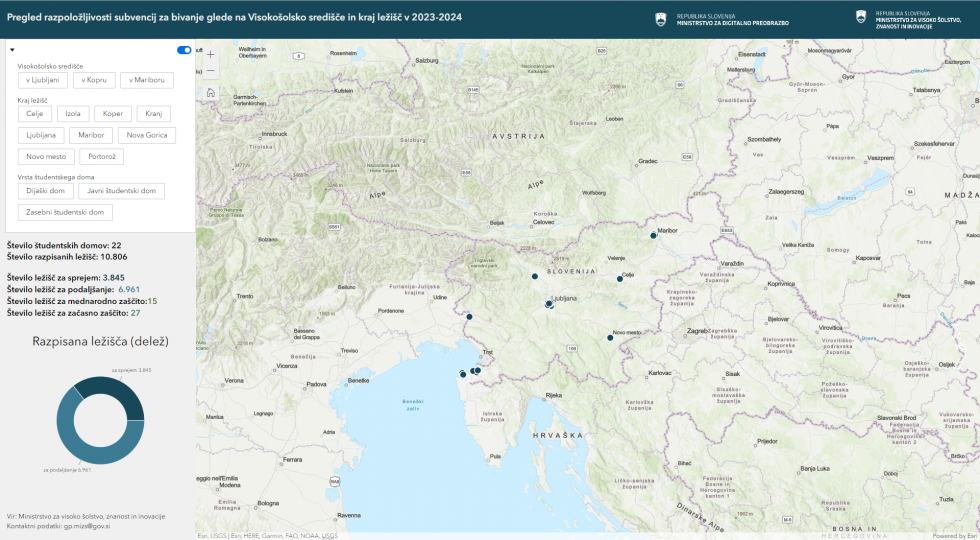
Task: Zoom out of the map
Action: pyautogui.click(x=210, y=72)
